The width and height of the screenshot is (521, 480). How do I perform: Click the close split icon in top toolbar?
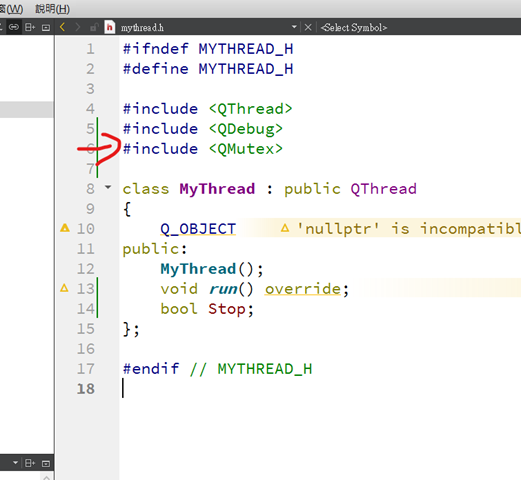point(46,27)
